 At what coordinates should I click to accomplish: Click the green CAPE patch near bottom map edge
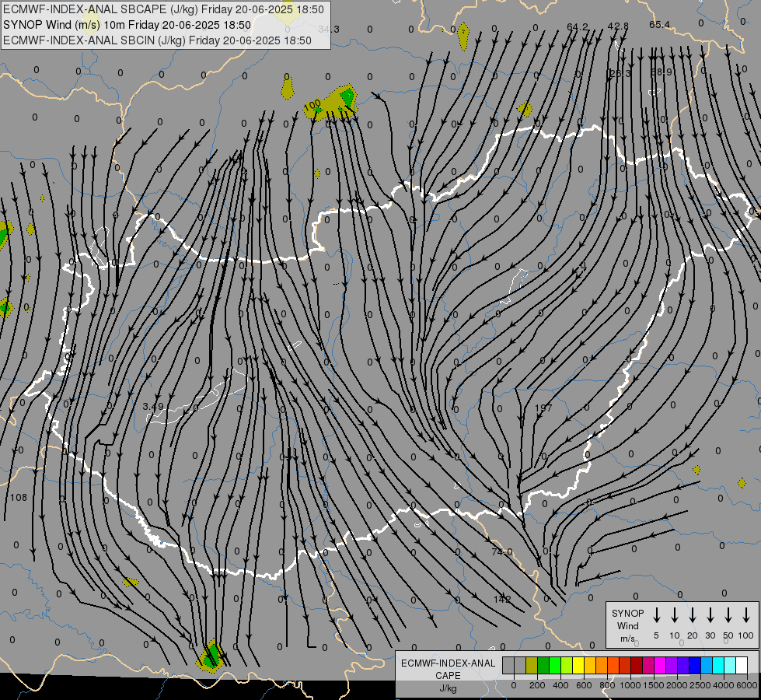tap(211, 656)
